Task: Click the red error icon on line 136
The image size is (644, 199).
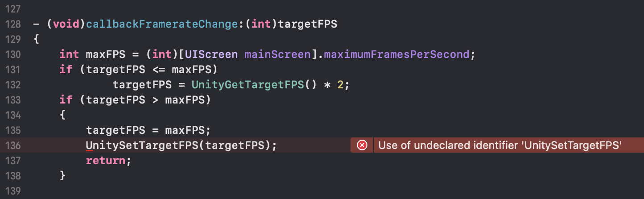Action: pos(362,145)
